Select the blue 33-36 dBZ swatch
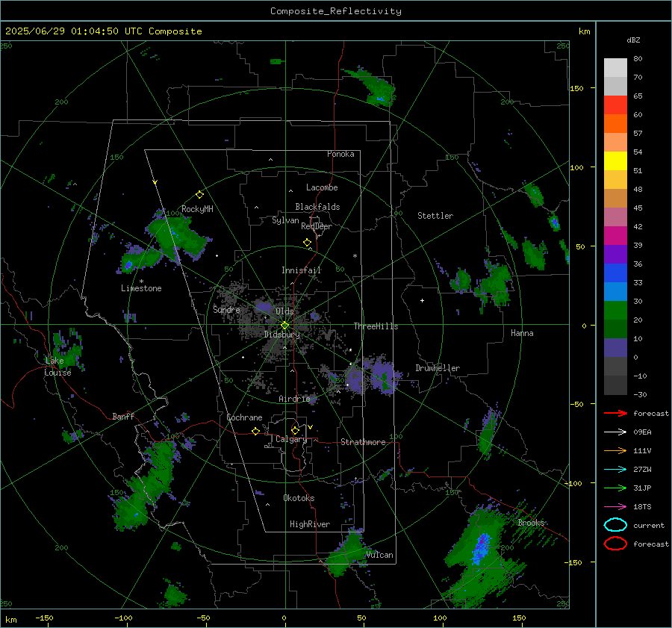The height and width of the screenshot is (628, 672). (x=615, y=273)
